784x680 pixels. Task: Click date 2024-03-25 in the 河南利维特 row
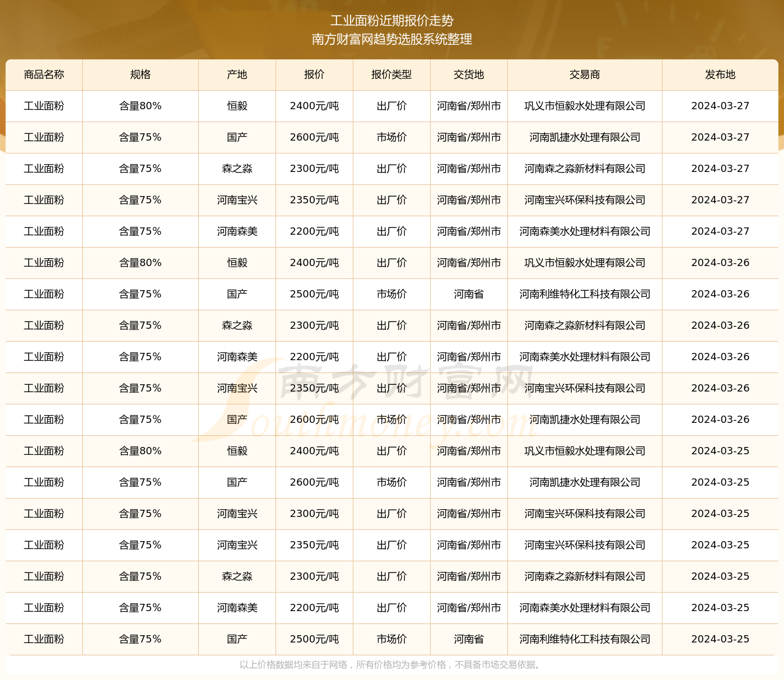(x=720, y=639)
